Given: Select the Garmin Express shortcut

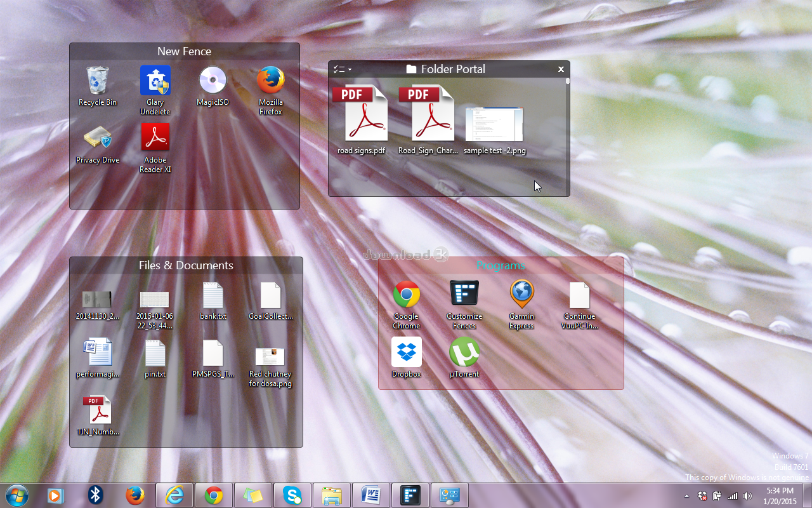Looking at the screenshot, I should tap(521, 304).
